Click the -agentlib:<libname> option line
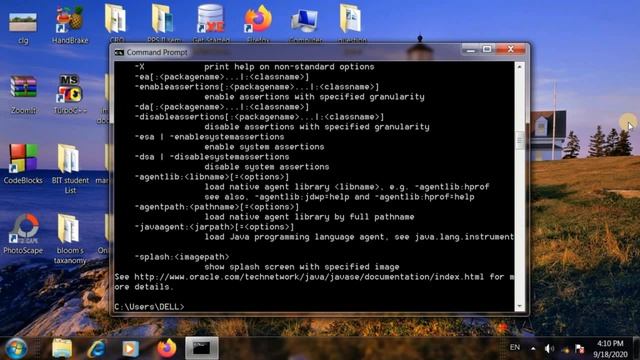Image resolution: width=640 pixels, height=360 pixels. 212,177
